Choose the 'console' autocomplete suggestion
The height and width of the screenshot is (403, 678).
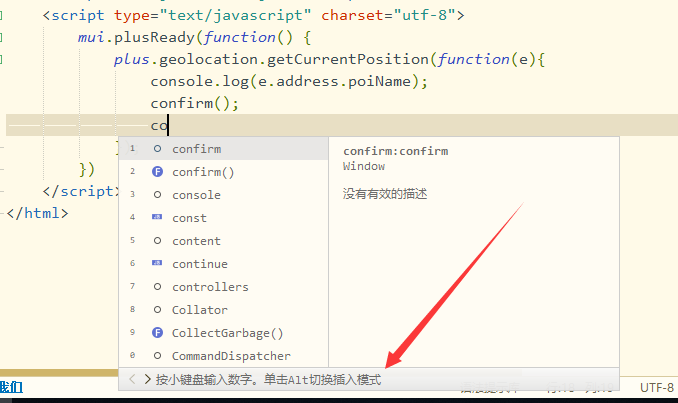[x=224, y=195]
